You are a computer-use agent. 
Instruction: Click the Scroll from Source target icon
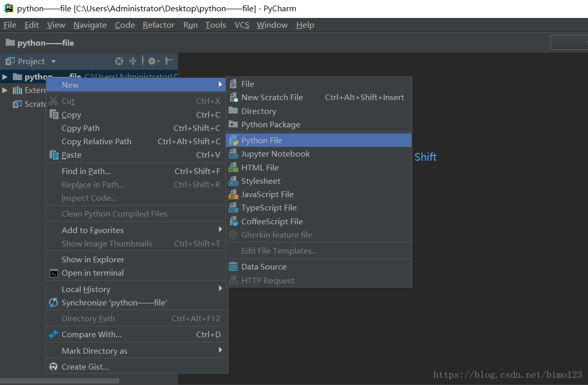119,61
